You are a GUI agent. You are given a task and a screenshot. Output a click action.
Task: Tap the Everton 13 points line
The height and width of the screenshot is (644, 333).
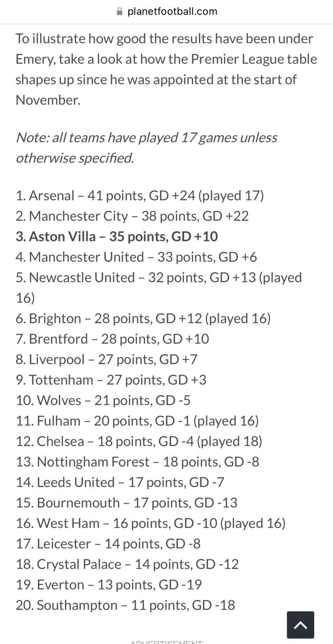(x=109, y=585)
